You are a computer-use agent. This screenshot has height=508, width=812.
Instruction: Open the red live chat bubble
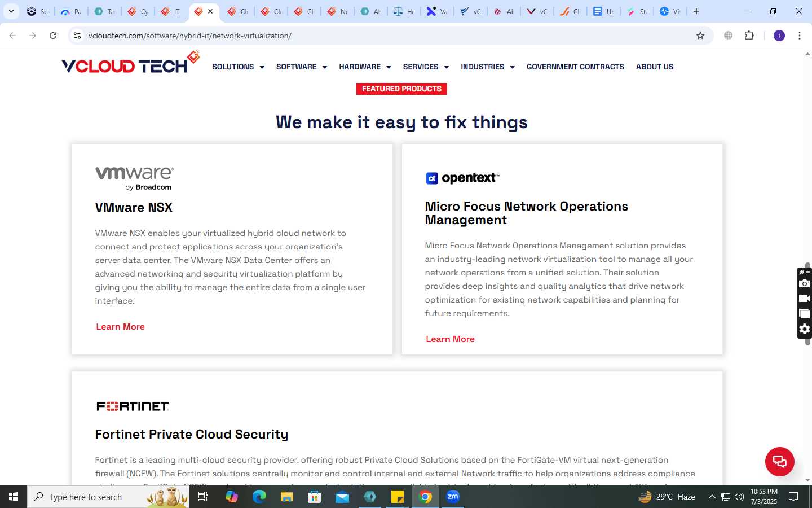[779, 461]
